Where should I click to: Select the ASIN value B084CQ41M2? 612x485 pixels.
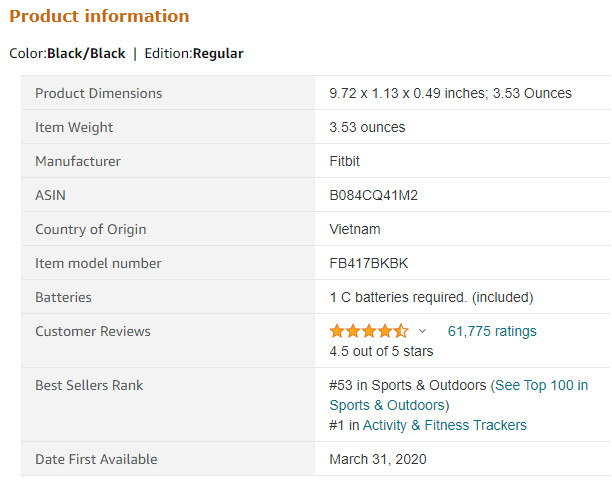[x=374, y=195]
